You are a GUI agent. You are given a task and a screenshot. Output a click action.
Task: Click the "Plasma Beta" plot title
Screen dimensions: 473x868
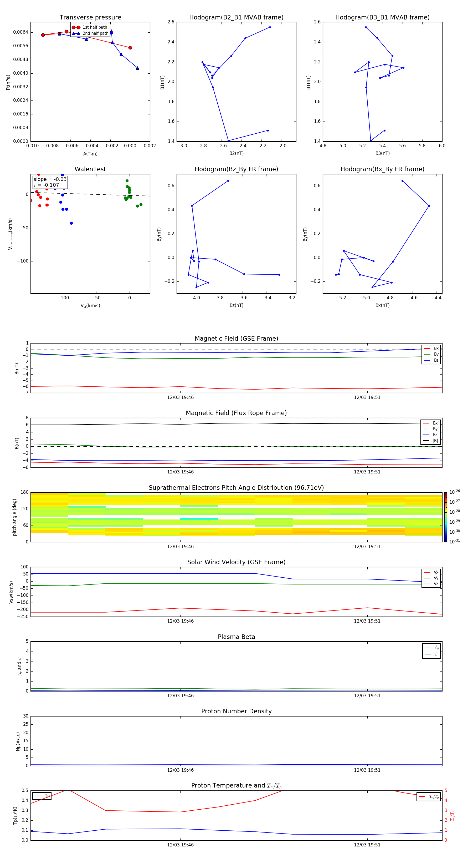click(236, 637)
